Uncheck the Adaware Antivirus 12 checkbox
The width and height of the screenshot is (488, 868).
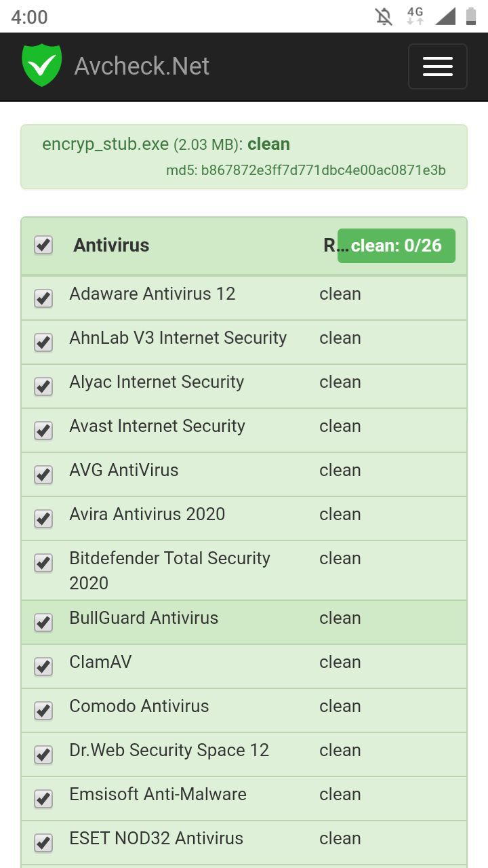pyautogui.click(x=43, y=298)
